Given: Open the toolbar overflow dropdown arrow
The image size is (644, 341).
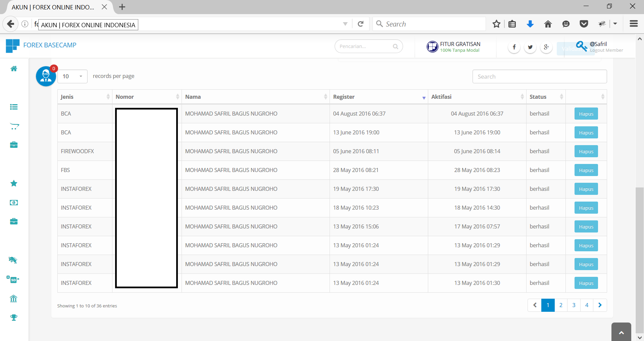Looking at the screenshot, I should pyautogui.click(x=615, y=24).
